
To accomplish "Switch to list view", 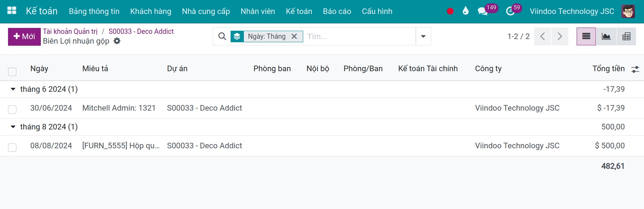I will [x=586, y=36].
